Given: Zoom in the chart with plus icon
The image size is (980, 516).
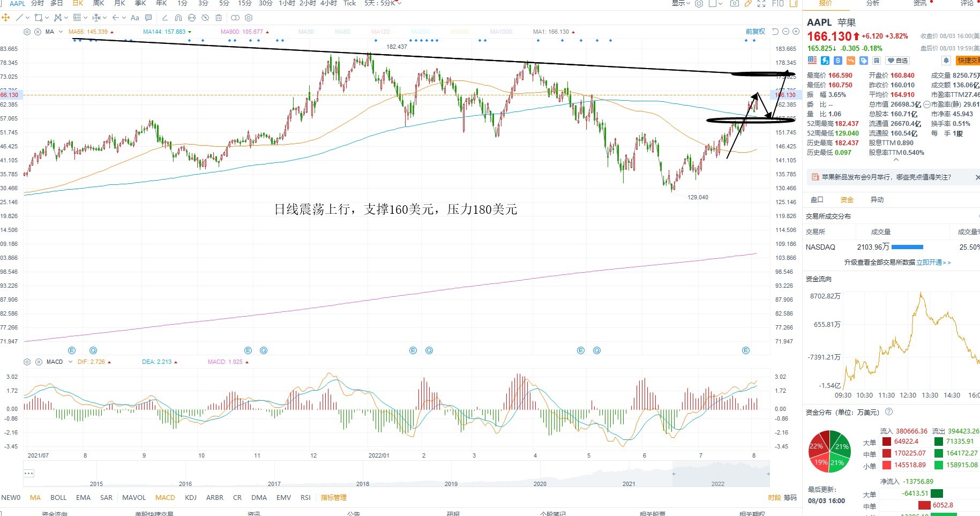Looking at the screenshot, I should click(796, 32).
